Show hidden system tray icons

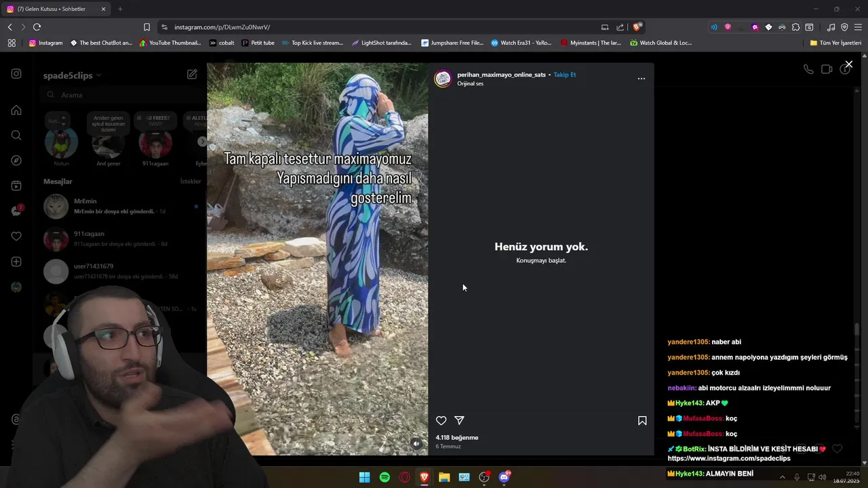782,477
